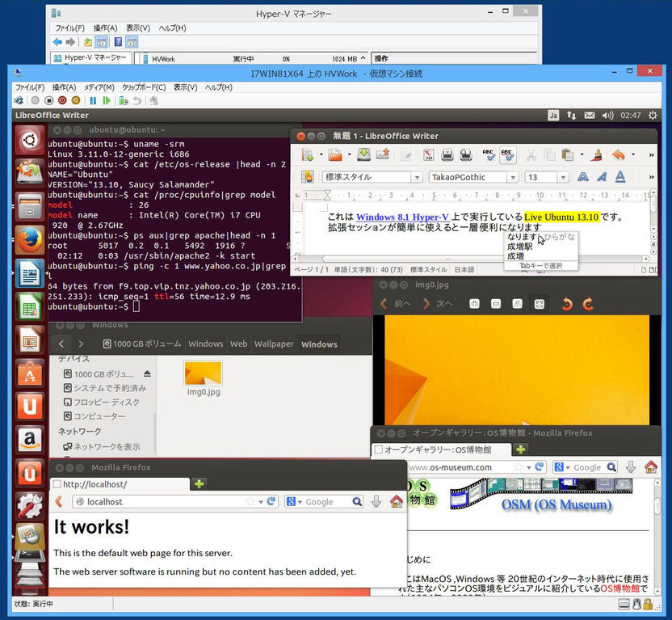This screenshot has width=672, height=620.
Task: Open クリップボード(C) menu in VM connection
Action: coord(144,87)
